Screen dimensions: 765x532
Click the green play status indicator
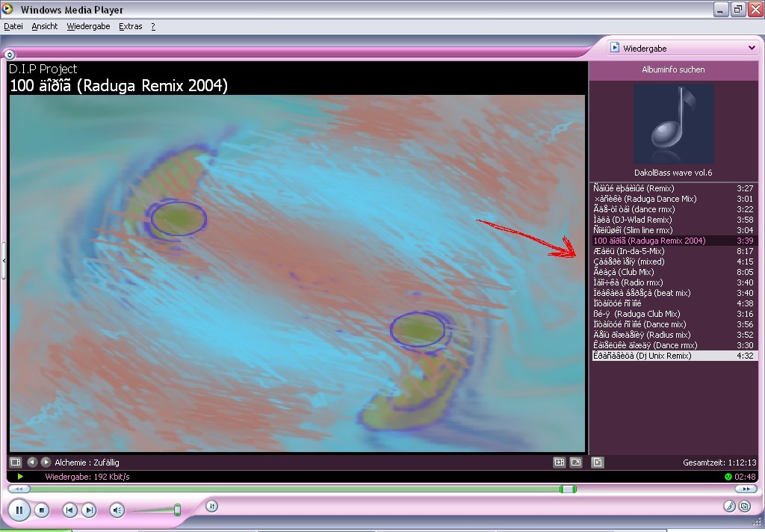(x=20, y=477)
